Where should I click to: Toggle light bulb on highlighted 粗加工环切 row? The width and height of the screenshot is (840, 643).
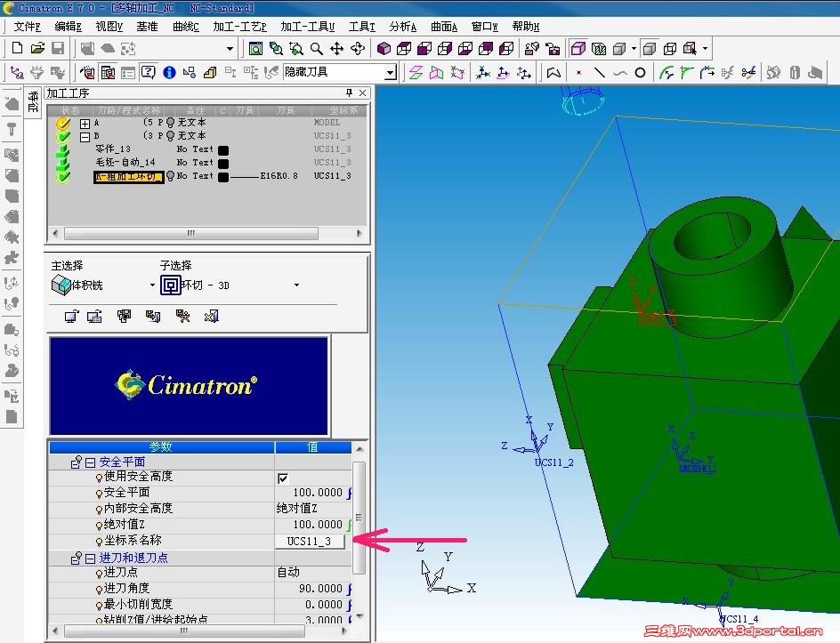(170, 176)
